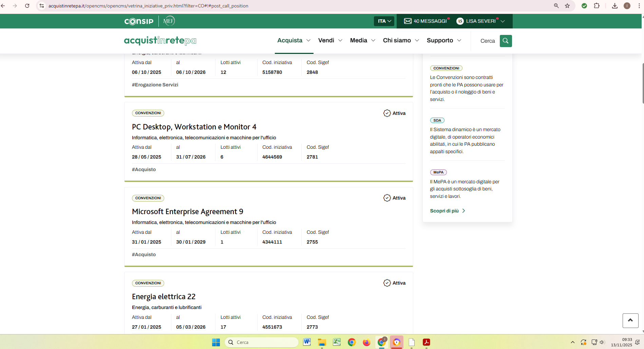
Task: Expand the ITA language dropdown
Action: pos(384,21)
